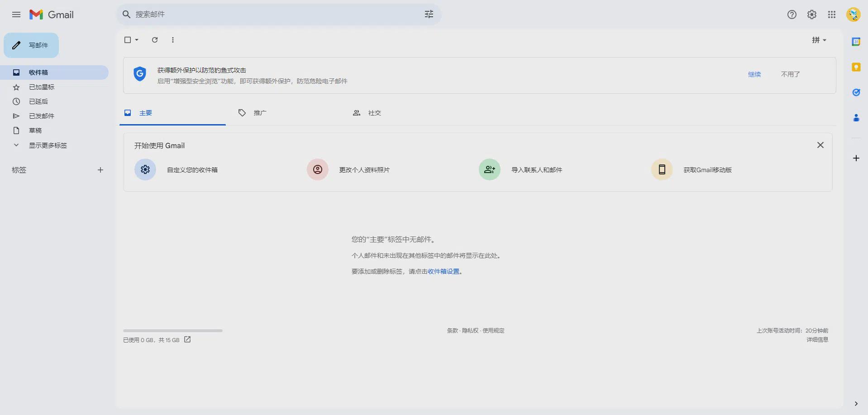868x415 pixels.
Task: Switch to the 主要 tab
Action: tap(172, 113)
